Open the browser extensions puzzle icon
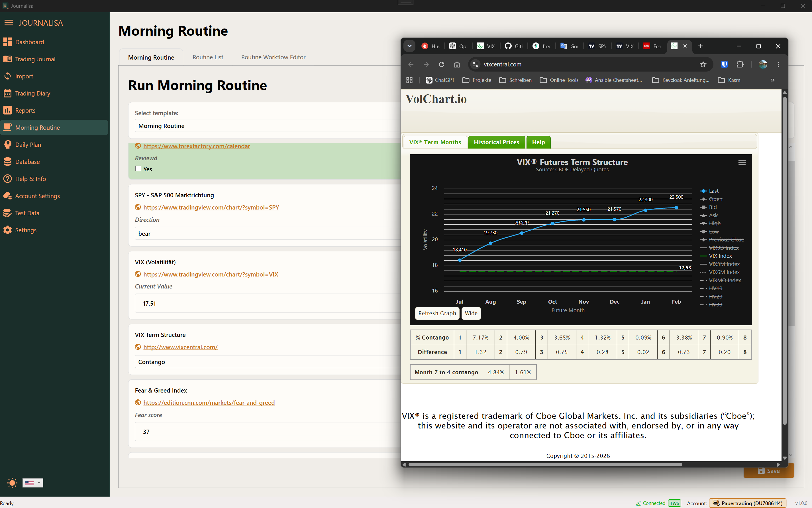Screen dimensions: 812x508 (x=740, y=64)
